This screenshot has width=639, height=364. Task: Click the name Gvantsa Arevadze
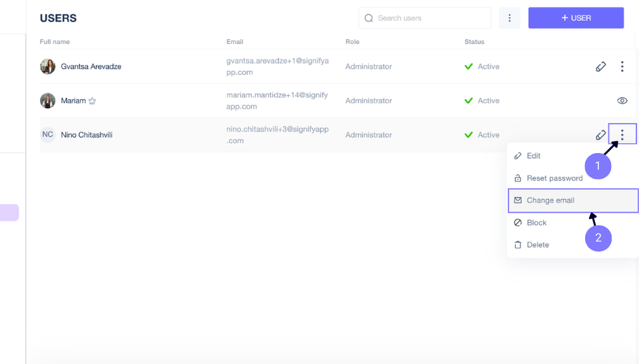click(x=91, y=67)
